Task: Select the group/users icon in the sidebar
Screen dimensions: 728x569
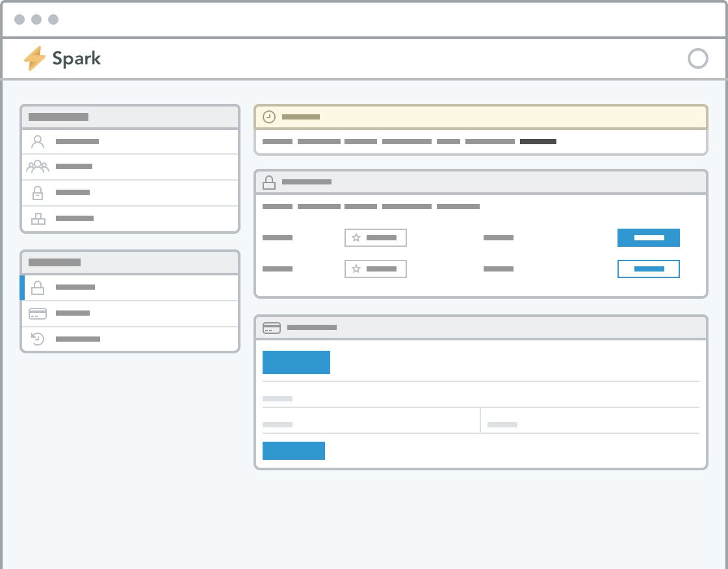Action: pyautogui.click(x=37, y=167)
